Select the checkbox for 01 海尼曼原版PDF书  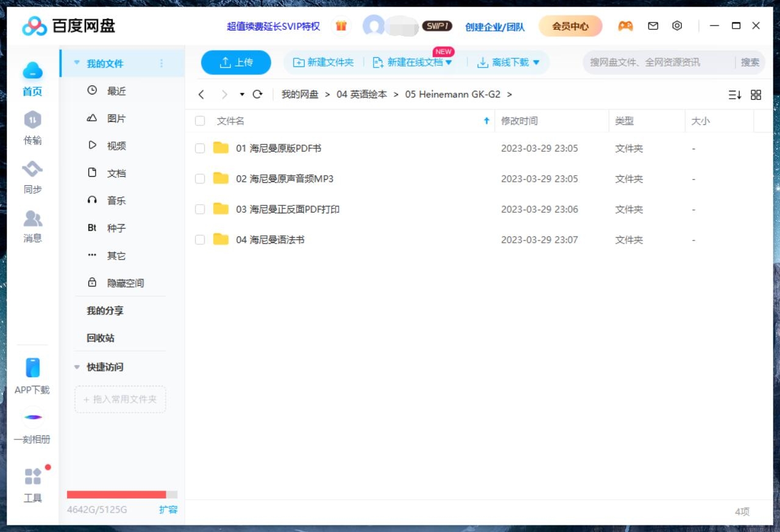coord(199,148)
